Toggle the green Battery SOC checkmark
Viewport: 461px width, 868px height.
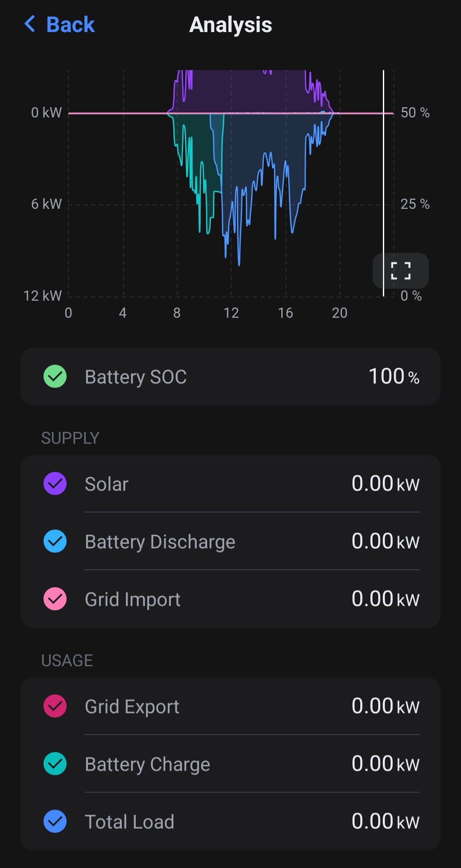(55, 376)
